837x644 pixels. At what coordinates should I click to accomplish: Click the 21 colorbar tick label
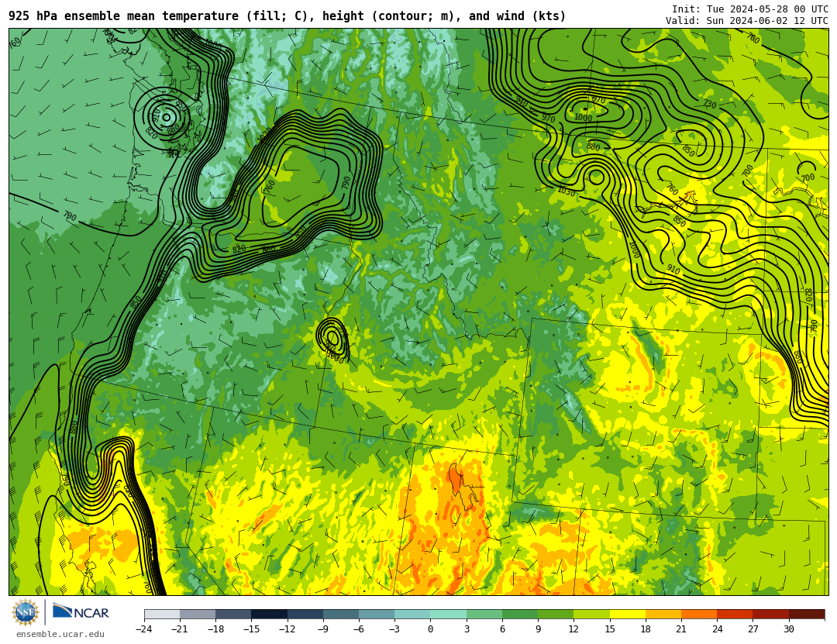click(681, 629)
